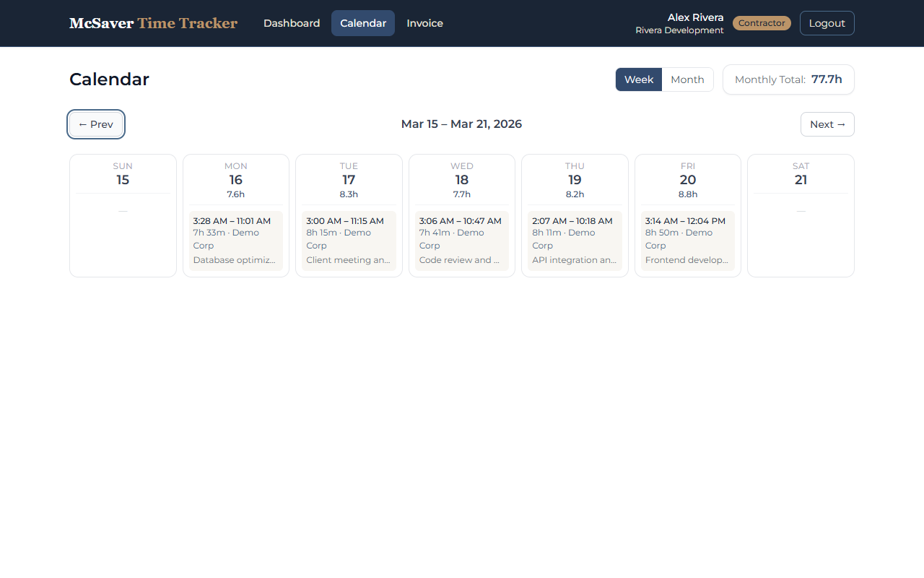The width and height of the screenshot is (924, 578).
Task: Click the 8.3h total under Tuesday
Action: click(349, 194)
